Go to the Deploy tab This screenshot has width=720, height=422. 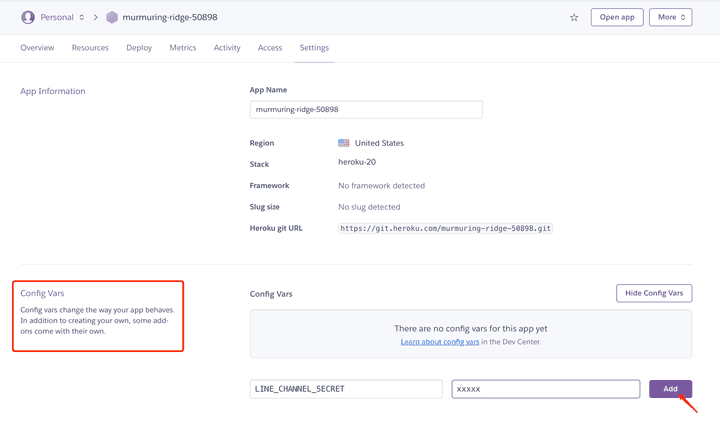pos(139,48)
